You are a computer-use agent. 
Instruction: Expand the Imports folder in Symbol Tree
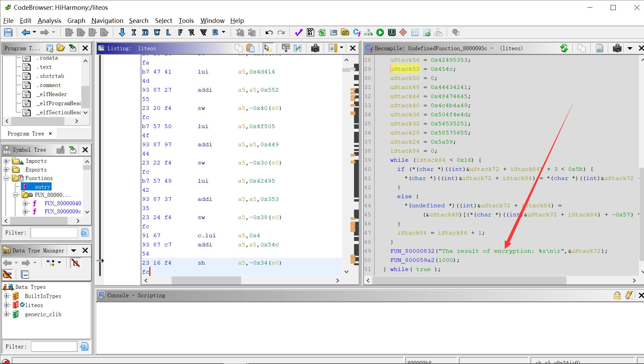6,161
